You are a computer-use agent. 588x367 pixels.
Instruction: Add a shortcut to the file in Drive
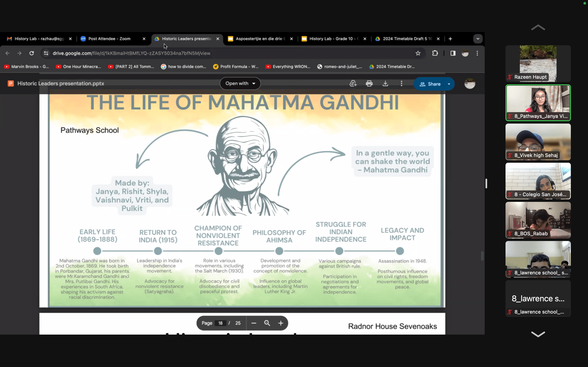[x=353, y=83]
